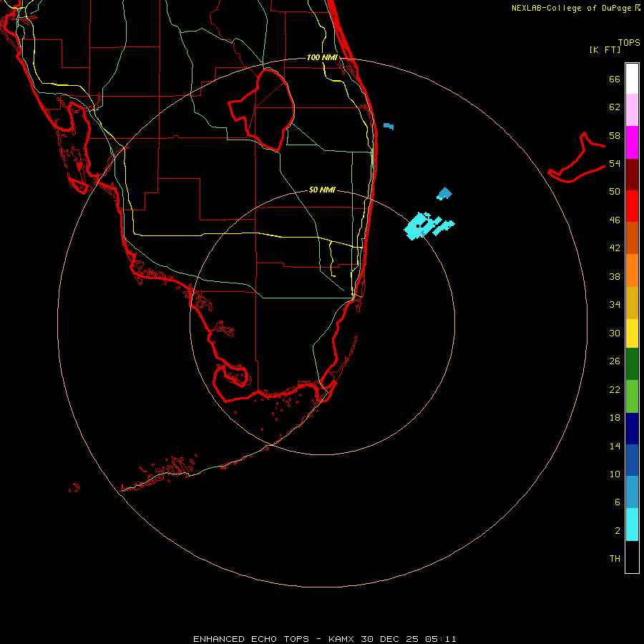Screen dimensions: 644x644
Task: Click the maroon legend swatch
Action: [x=632, y=175]
